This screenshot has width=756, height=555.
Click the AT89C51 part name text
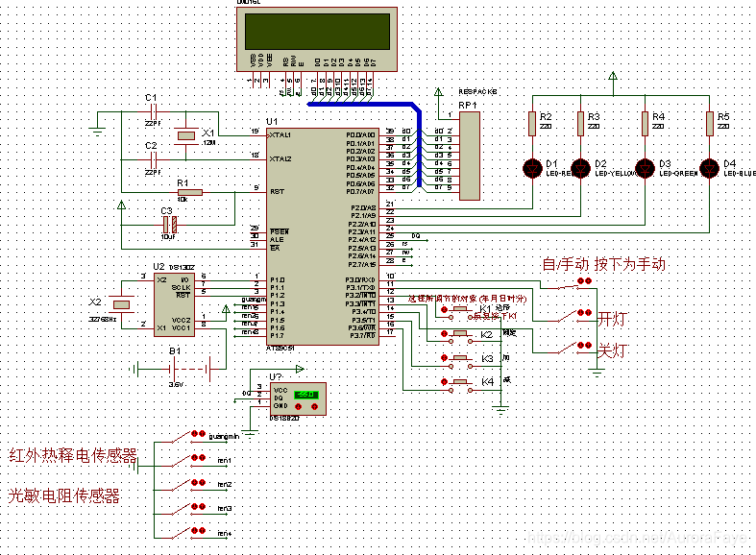click(280, 349)
